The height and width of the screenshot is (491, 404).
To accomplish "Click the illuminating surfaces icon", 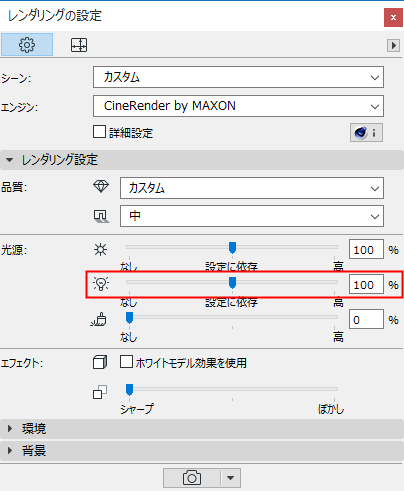I will pyautogui.click(x=99, y=319).
